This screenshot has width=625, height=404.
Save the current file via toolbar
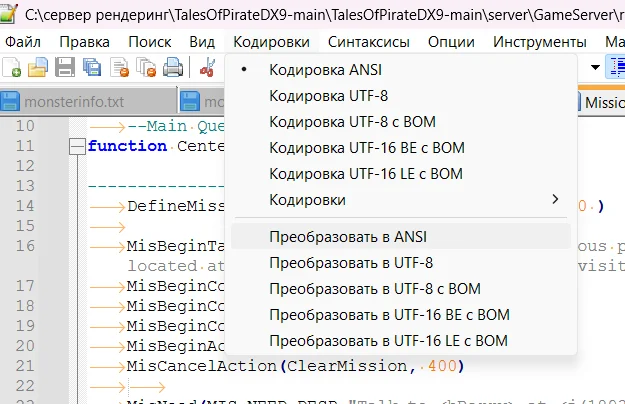pos(65,68)
